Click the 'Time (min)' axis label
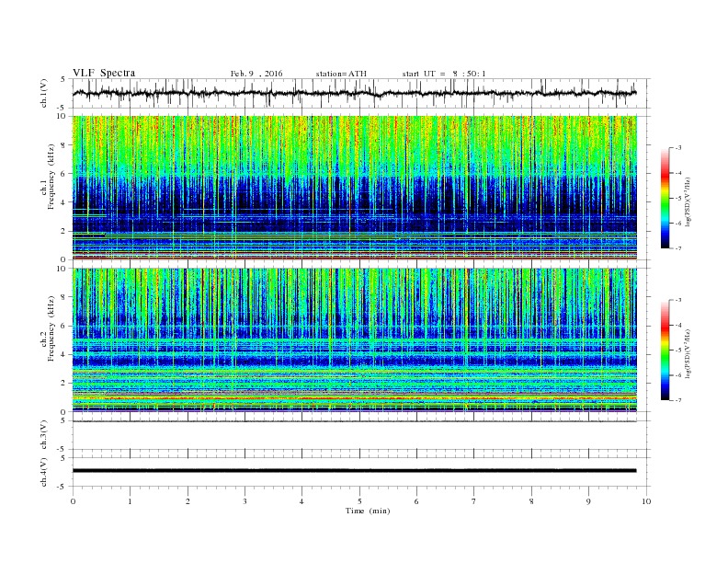Screen dimensions: 728x563 tap(368, 511)
